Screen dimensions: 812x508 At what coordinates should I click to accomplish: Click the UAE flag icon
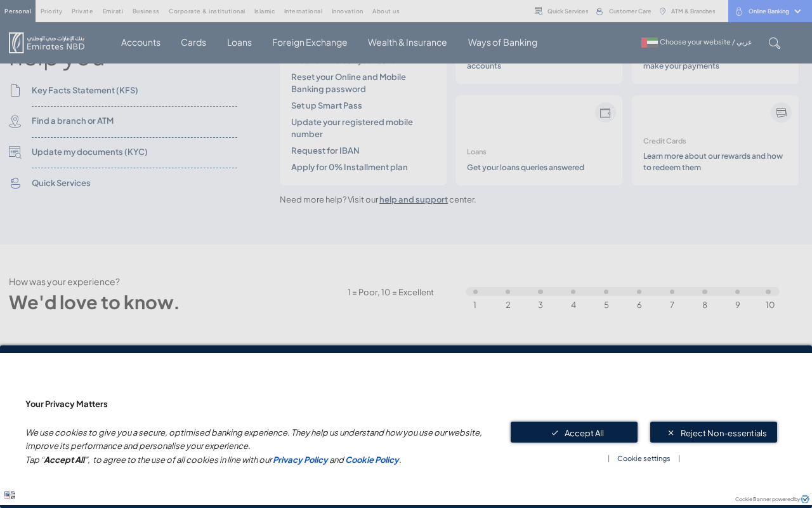tap(650, 43)
